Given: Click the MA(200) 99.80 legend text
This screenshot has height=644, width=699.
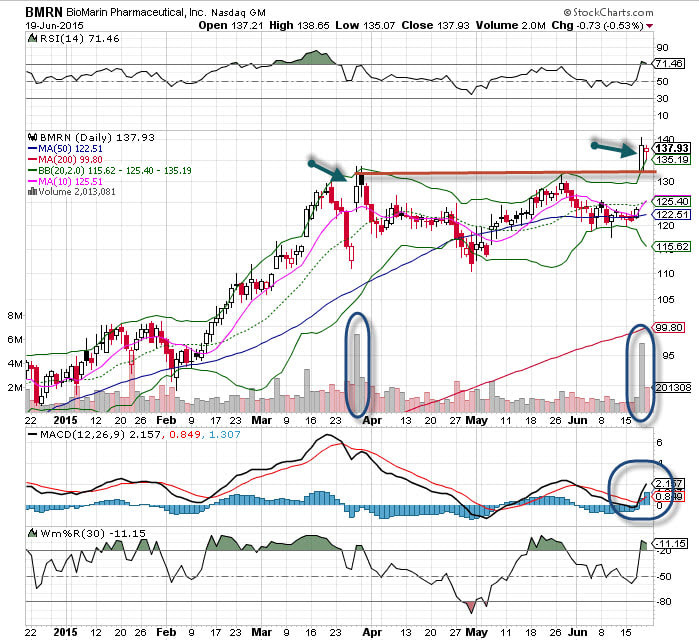Looking at the screenshot, I should 70,160.
